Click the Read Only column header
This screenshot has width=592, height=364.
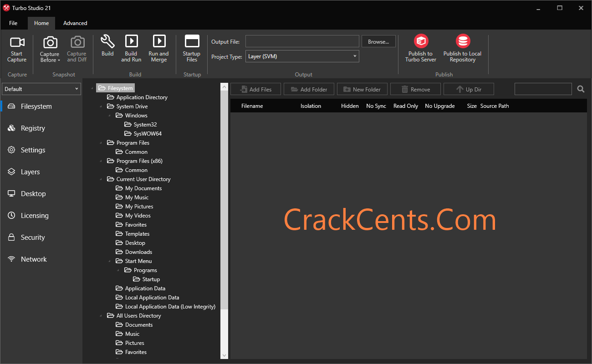(406, 106)
